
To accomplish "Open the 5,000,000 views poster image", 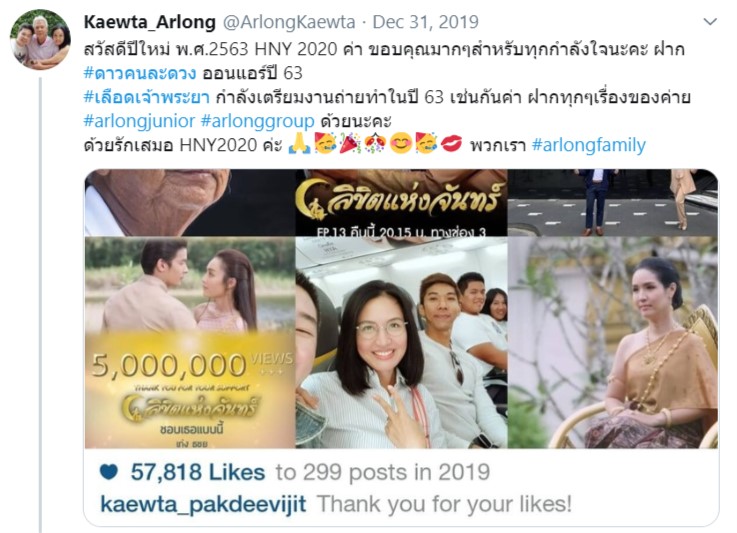I will pos(190,342).
